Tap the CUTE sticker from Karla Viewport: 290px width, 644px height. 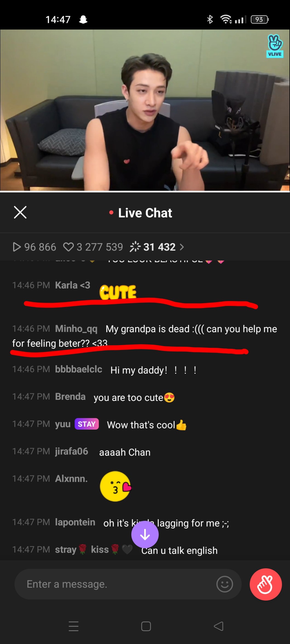click(118, 292)
